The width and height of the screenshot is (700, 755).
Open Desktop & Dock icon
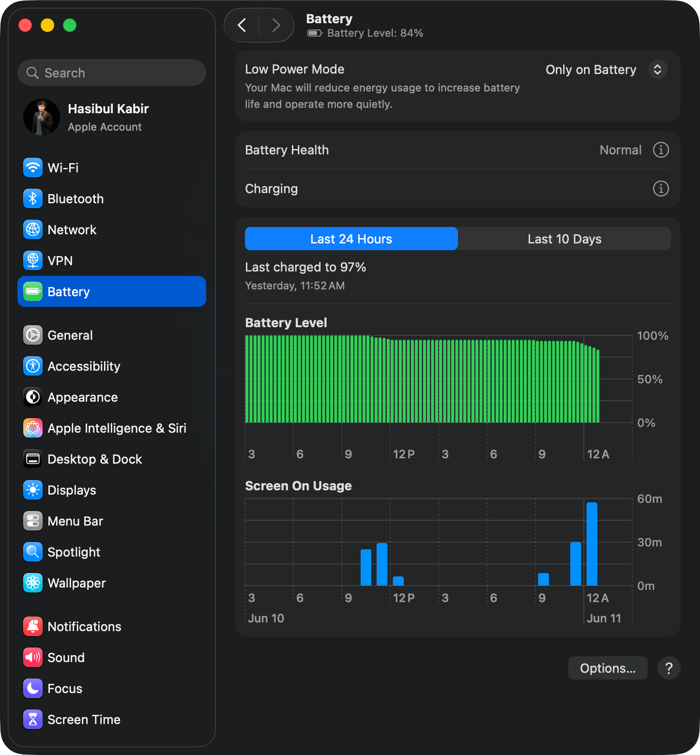coord(33,459)
